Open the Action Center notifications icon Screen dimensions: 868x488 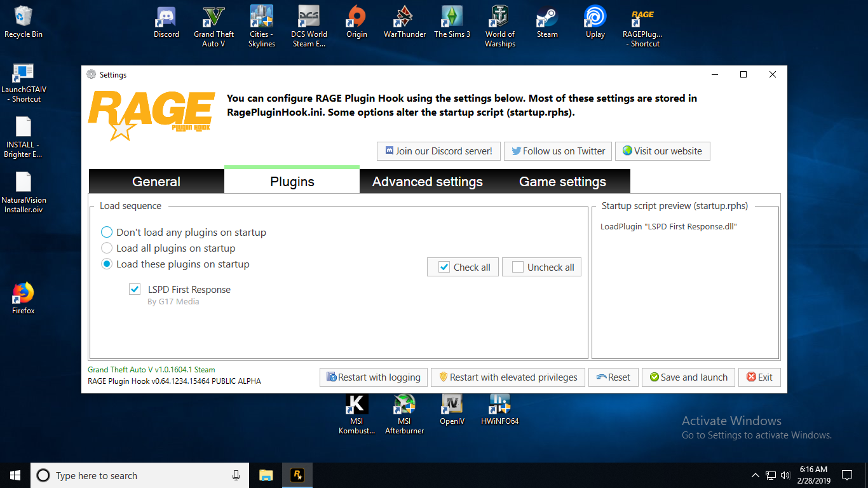click(x=846, y=475)
